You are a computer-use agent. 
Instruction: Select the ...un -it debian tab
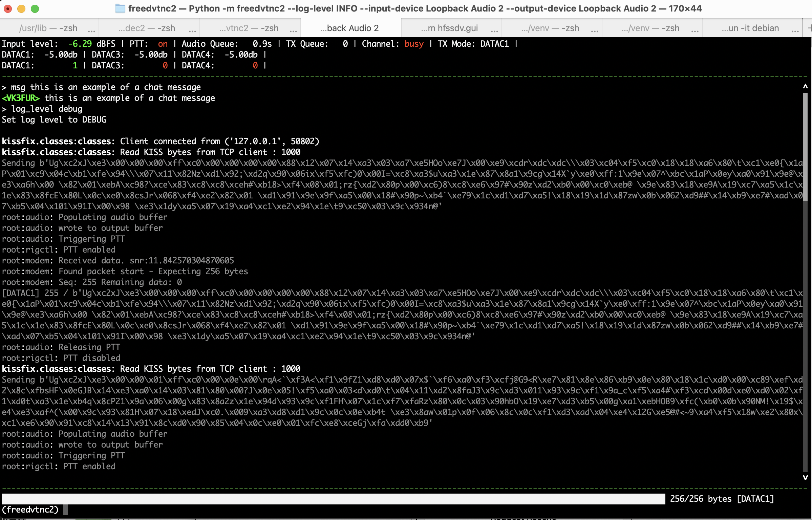750,28
